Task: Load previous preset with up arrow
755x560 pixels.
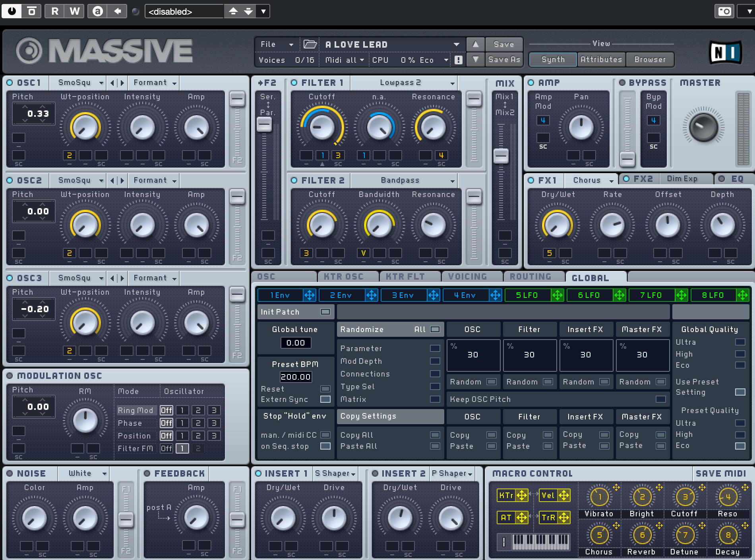Action: click(x=475, y=44)
